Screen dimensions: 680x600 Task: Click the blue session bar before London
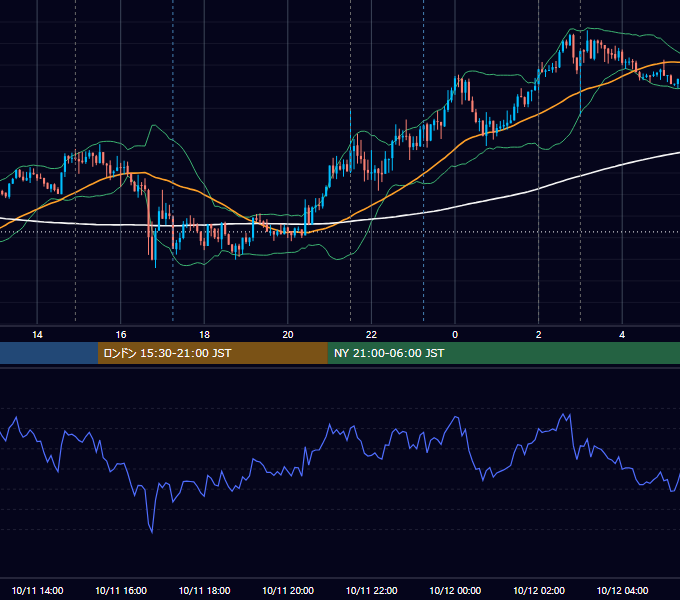pyautogui.click(x=49, y=353)
